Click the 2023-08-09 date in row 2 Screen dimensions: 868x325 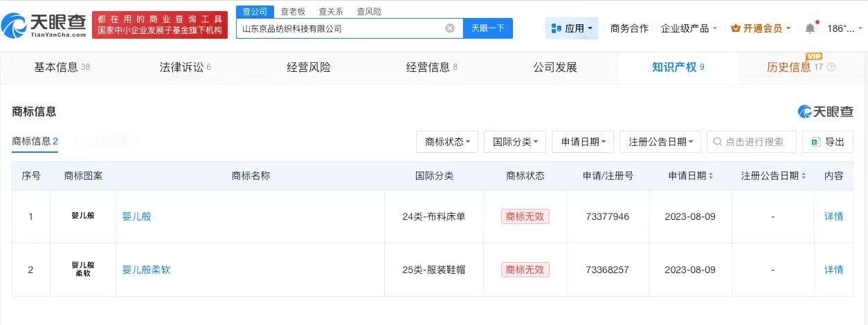coord(690,270)
